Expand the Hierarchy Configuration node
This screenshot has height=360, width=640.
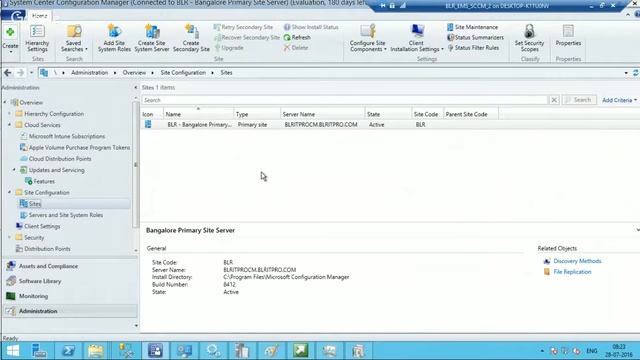pos(10,114)
